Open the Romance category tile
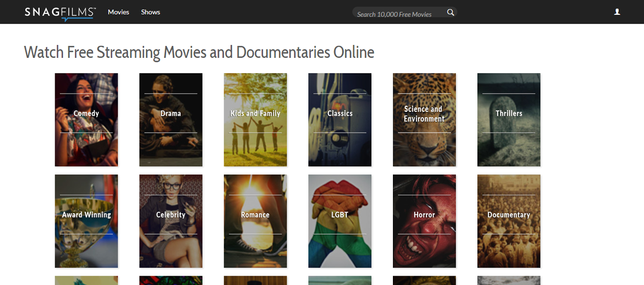644x285 pixels. click(255, 221)
